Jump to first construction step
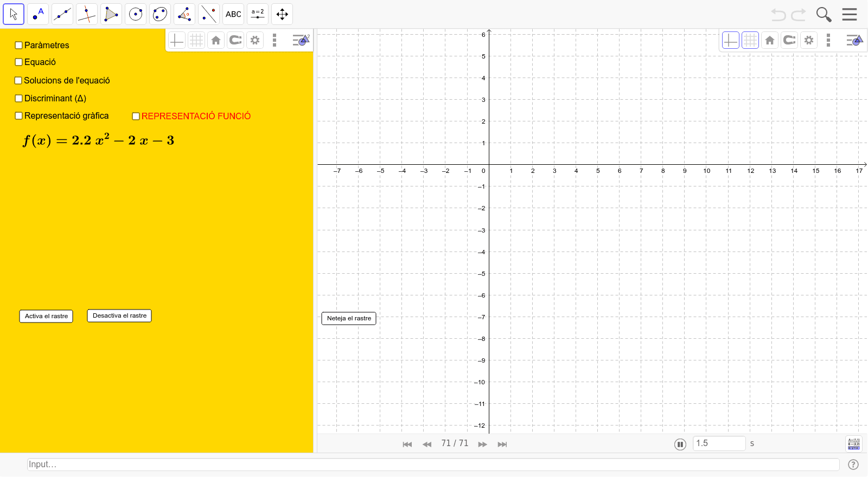This screenshot has width=868, height=477. pyautogui.click(x=407, y=444)
